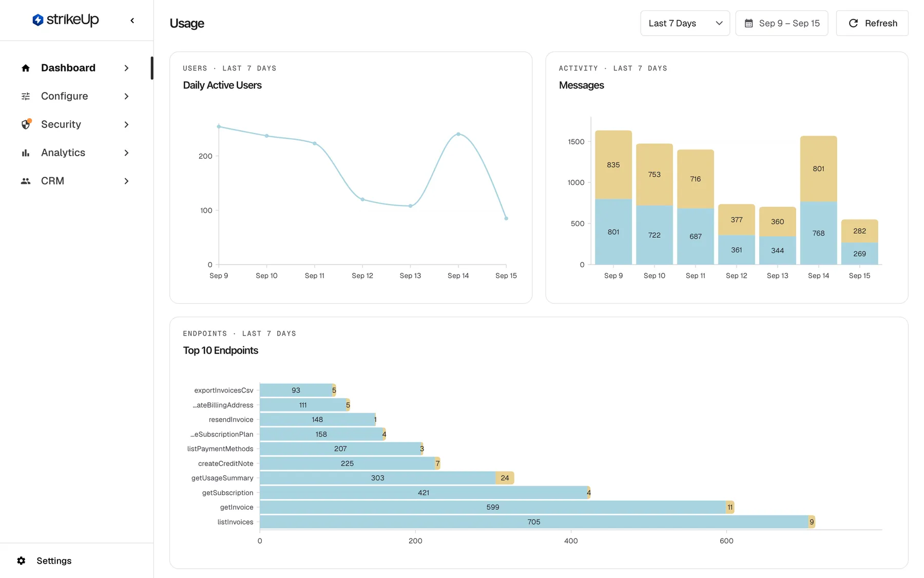Click the resendInvoice bar showing 148
The image size is (924, 578).
tap(317, 420)
